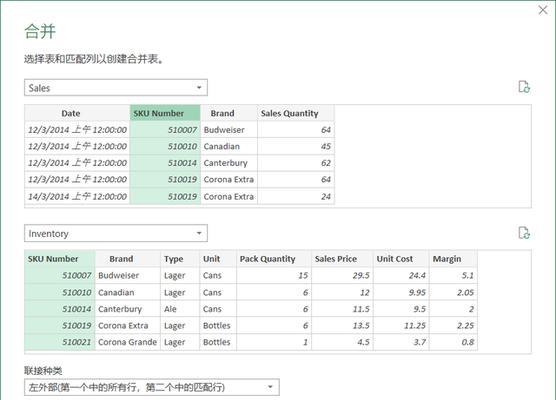The width and height of the screenshot is (556, 400).
Task: Open the Sales table dropdown
Action: pyautogui.click(x=116, y=88)
